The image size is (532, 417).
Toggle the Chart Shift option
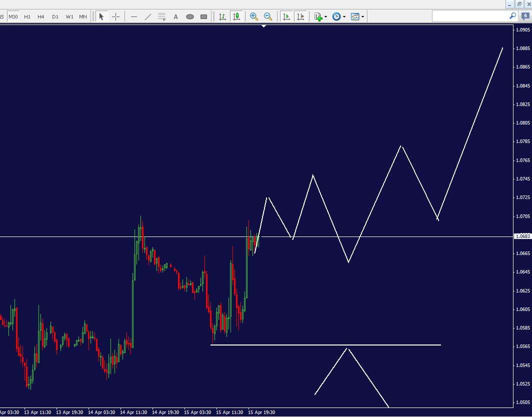pyautogui.click(x=300, y=16)
